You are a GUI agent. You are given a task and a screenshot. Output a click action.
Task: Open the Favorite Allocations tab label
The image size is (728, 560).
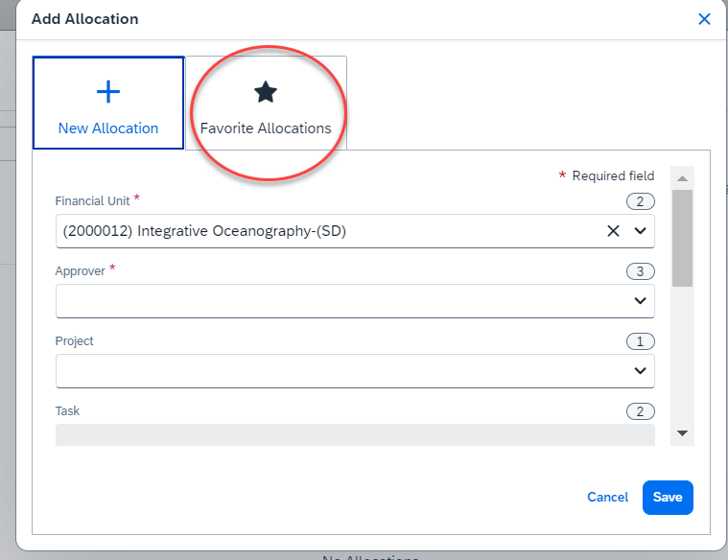tap(266, 128)
